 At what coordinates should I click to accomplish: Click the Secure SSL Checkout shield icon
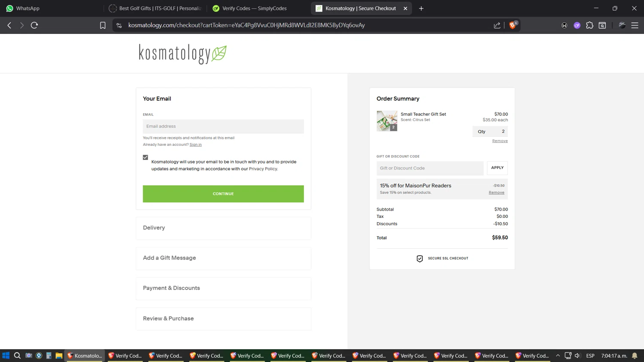(419, 259)
